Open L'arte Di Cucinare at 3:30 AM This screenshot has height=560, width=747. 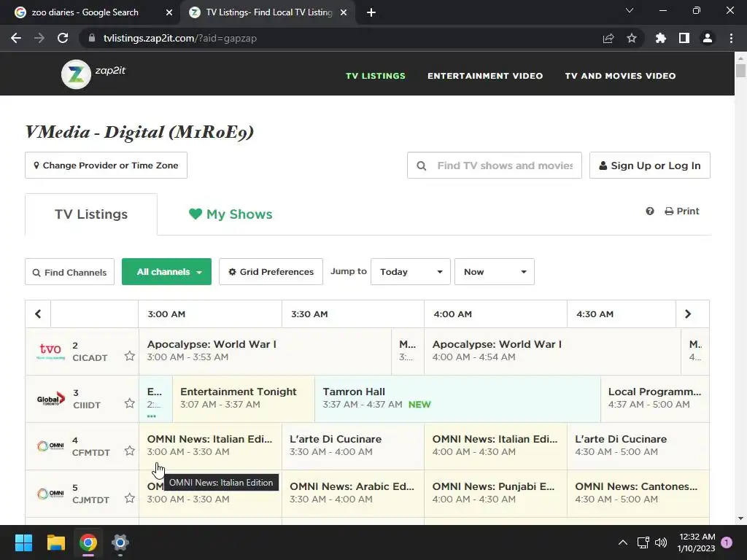pos(353,446)
